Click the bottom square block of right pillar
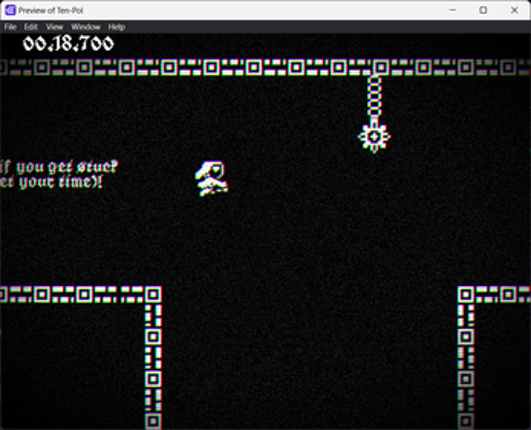 pyautogui.click(x=466, y=421)
